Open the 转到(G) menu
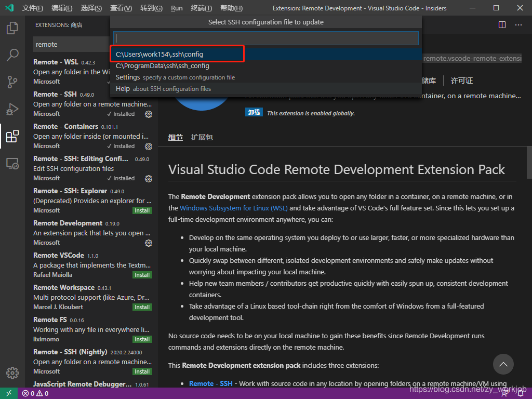 click(151, 8)
